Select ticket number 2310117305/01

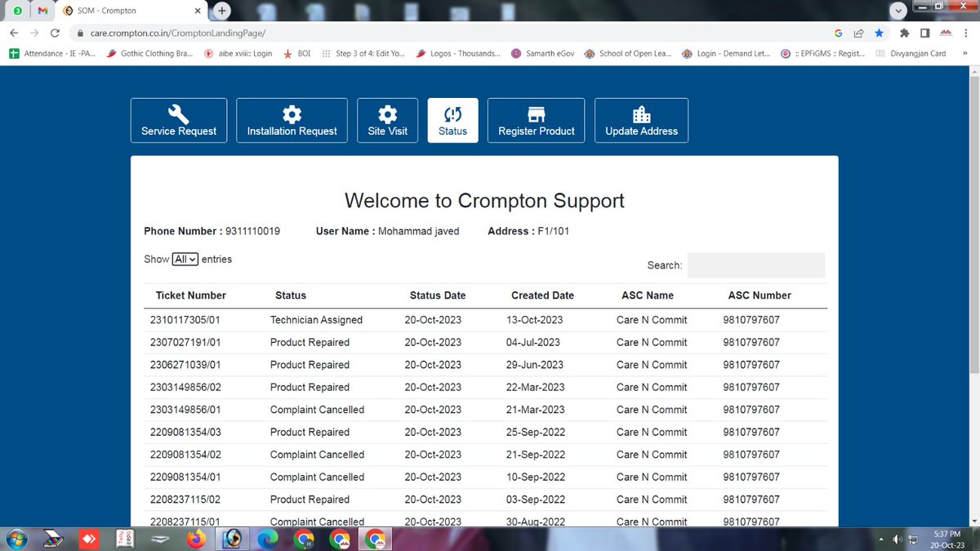[185, 320]
